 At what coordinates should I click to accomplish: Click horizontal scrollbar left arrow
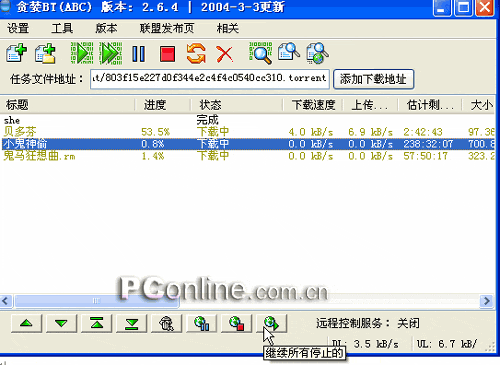(6, 301)
